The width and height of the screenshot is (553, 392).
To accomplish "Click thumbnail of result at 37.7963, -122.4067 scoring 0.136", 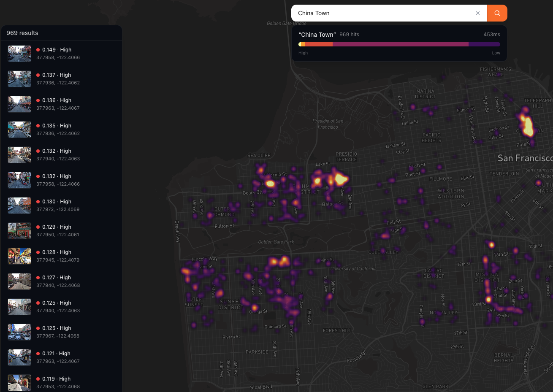I will pyautogui.click(x=19, y=104).
